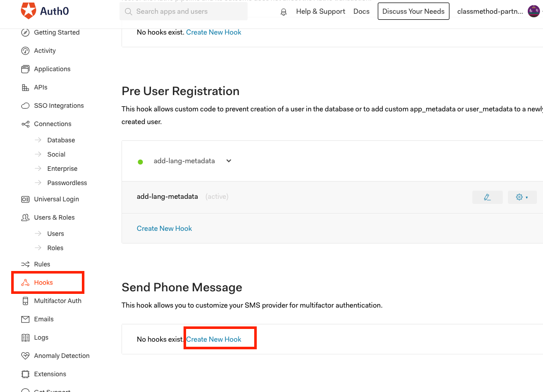The width and height of the screenshot is (543, 392).
Task: Go to Emails settings
Action: (x=44, y=319)
